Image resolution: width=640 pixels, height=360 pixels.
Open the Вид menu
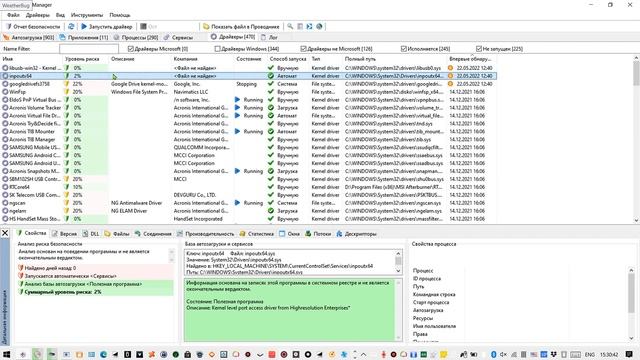(x=60, y=15)
